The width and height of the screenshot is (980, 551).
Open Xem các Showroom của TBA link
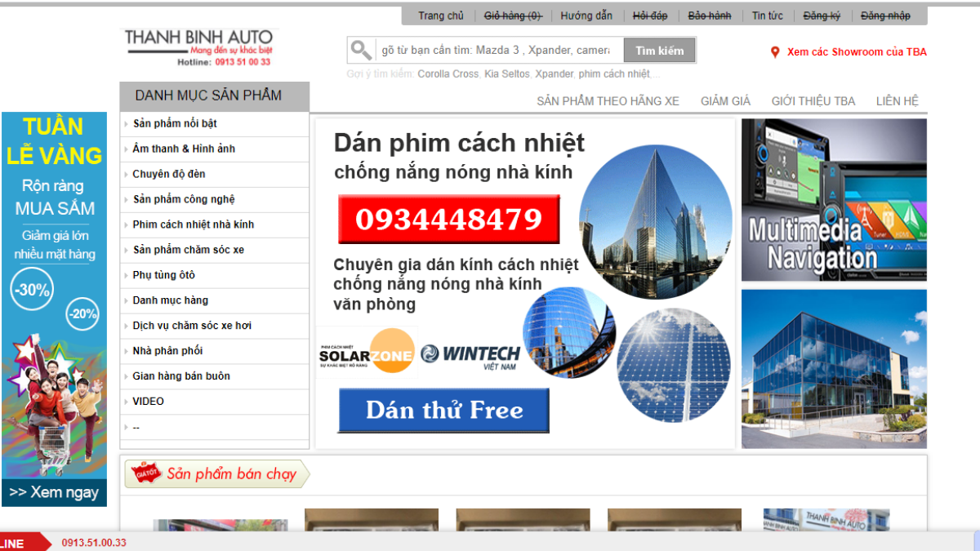click(857, 52)
